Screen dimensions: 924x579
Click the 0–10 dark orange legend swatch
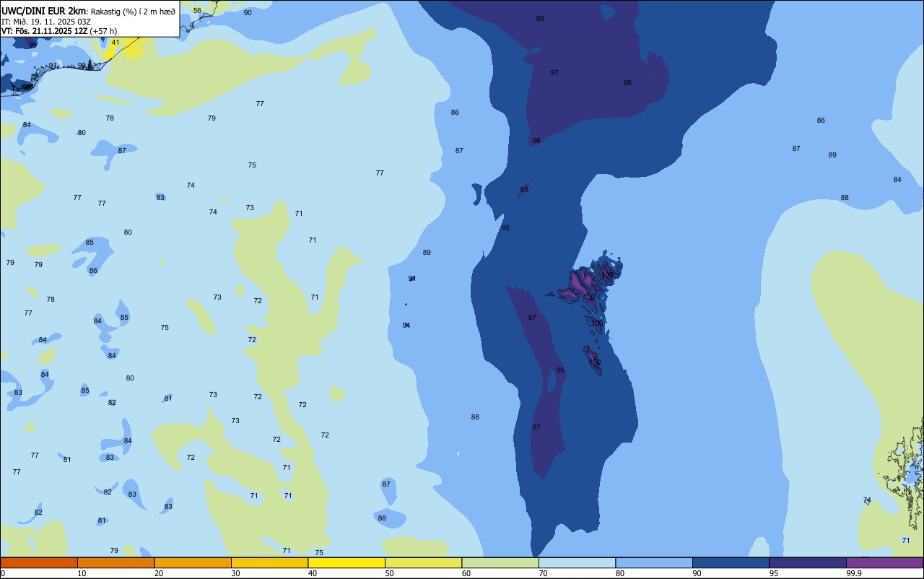click(39, 562)
